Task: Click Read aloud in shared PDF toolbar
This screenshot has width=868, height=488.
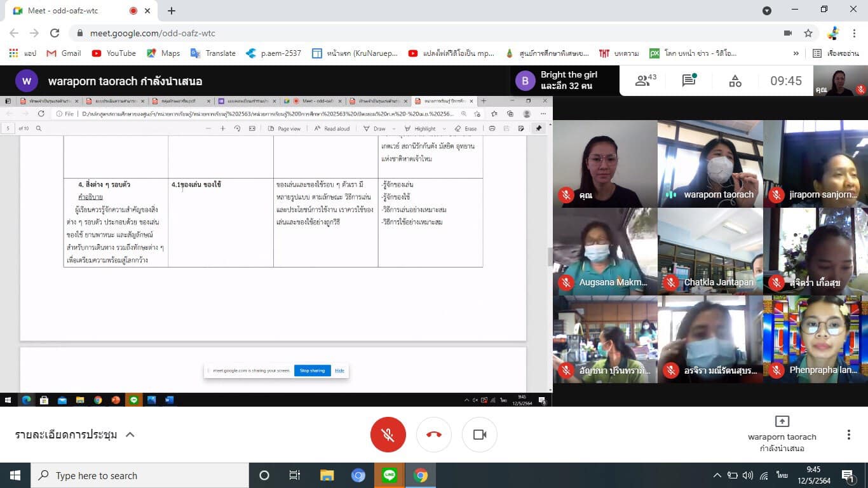Action: point(332,128)
